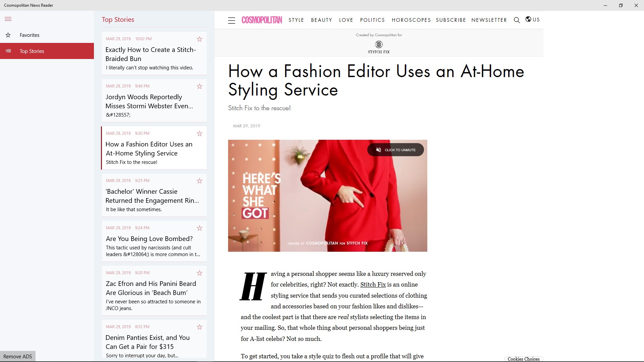Star the Denim Panties story
This screenshot has height=362, width=644.
[200, 327]
